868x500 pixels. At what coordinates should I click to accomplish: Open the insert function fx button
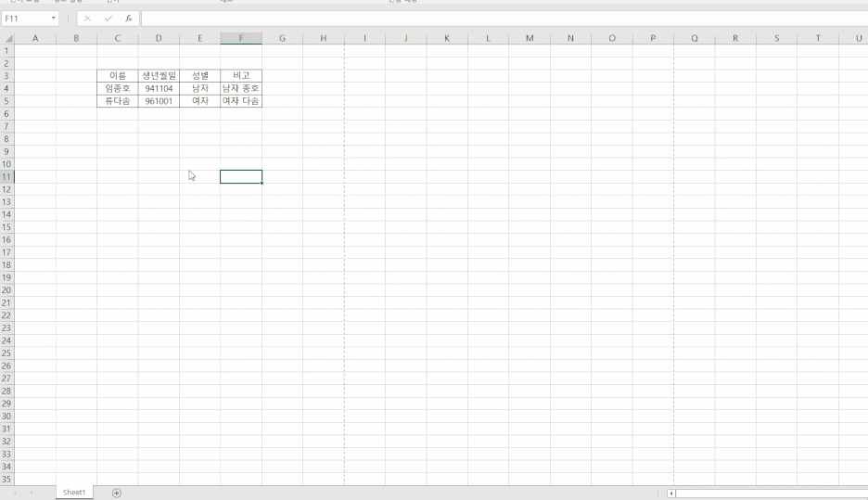click(128, 19)
